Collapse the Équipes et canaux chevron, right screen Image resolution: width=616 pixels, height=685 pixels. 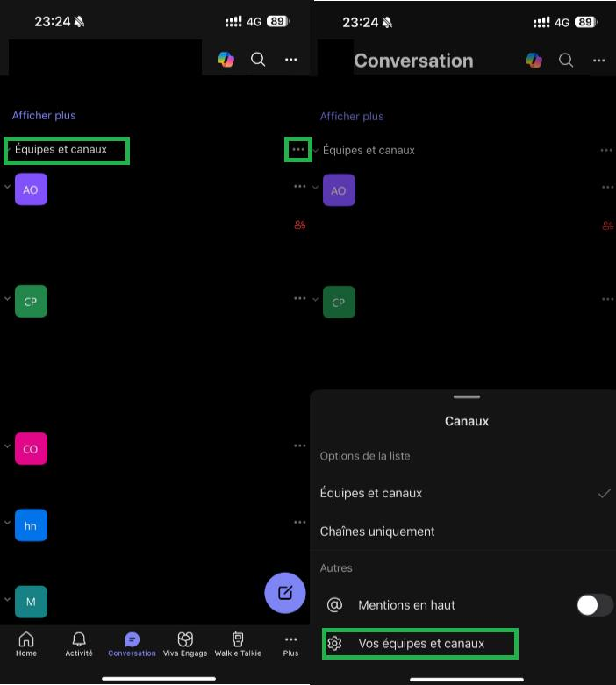(316, 150)
